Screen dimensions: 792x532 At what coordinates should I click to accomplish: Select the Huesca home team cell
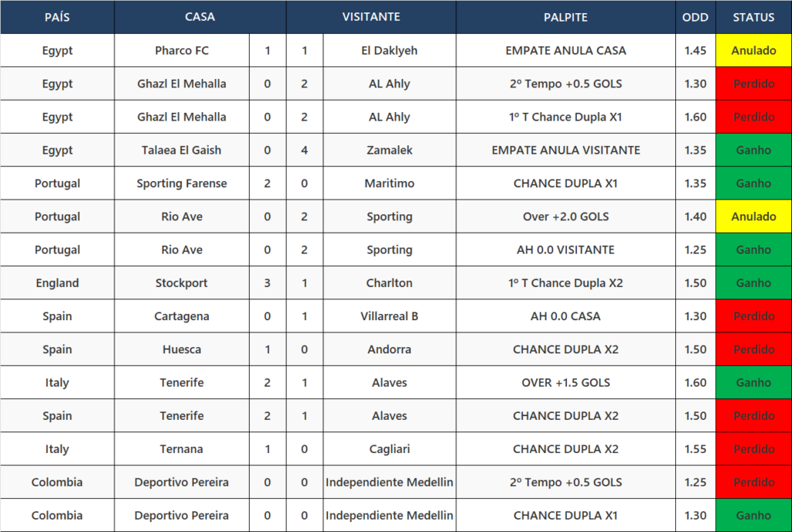[x=182, y=350]
